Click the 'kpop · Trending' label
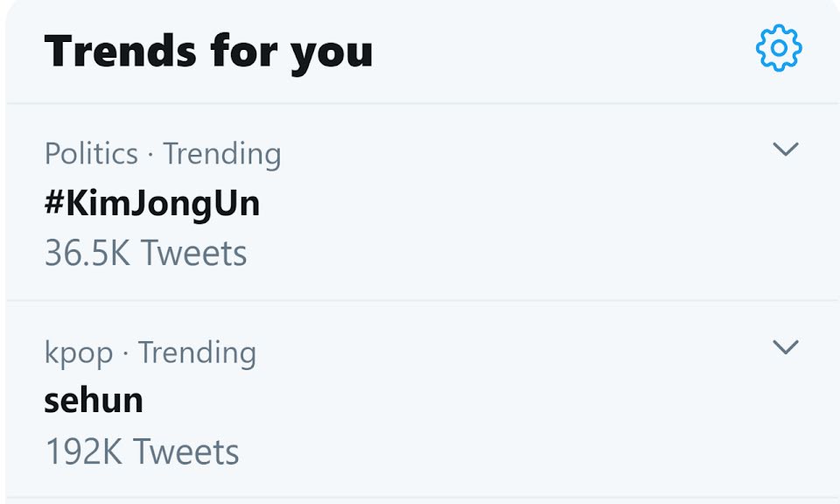The image size is (840, 504). pyautogui.click(x=150, y=353)
